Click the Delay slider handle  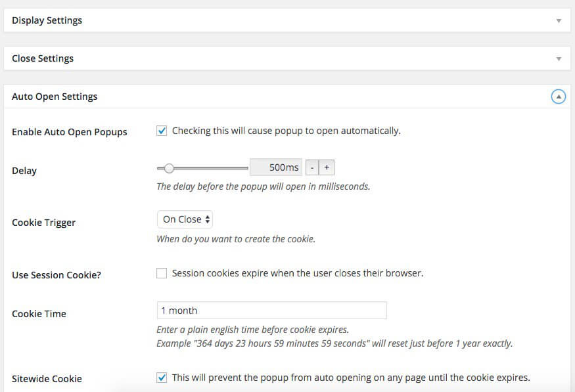click(x=169, y=168)
